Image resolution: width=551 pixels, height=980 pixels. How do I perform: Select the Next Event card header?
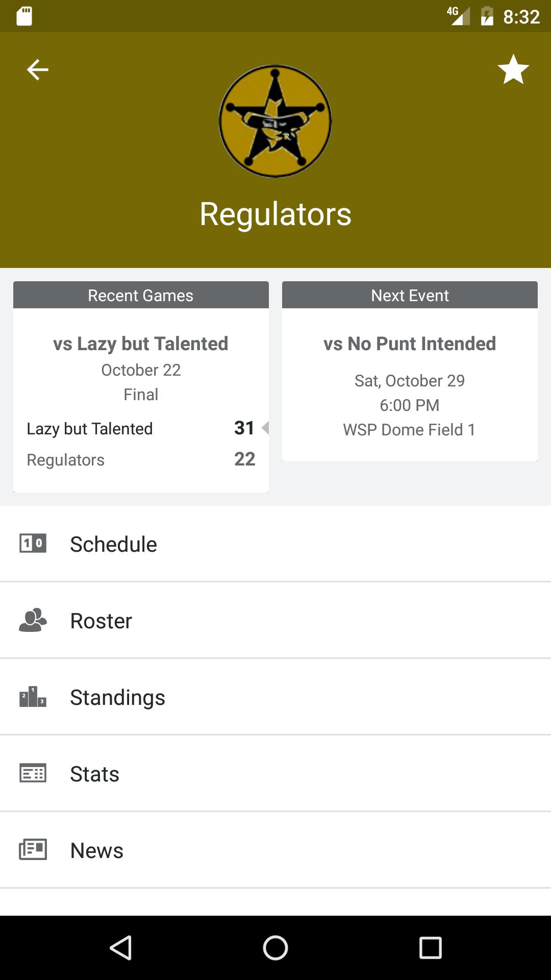pyautogui.click(x=410, y=295)
